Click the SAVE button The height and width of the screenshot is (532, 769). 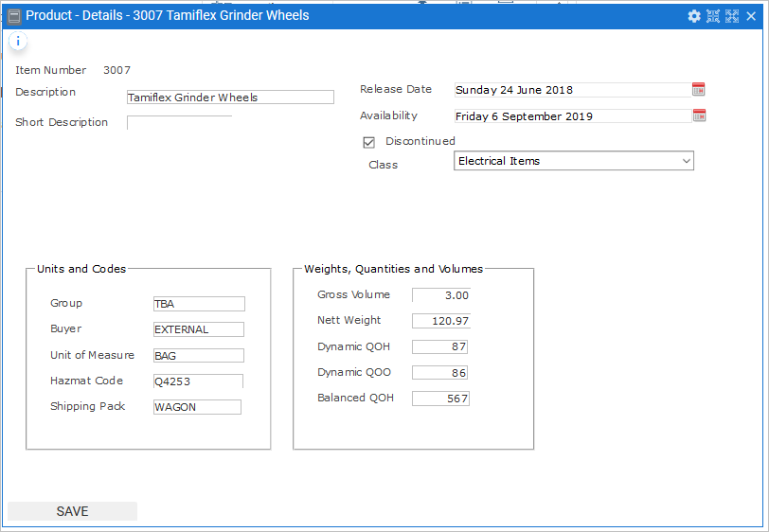click(x=72, y=511)
